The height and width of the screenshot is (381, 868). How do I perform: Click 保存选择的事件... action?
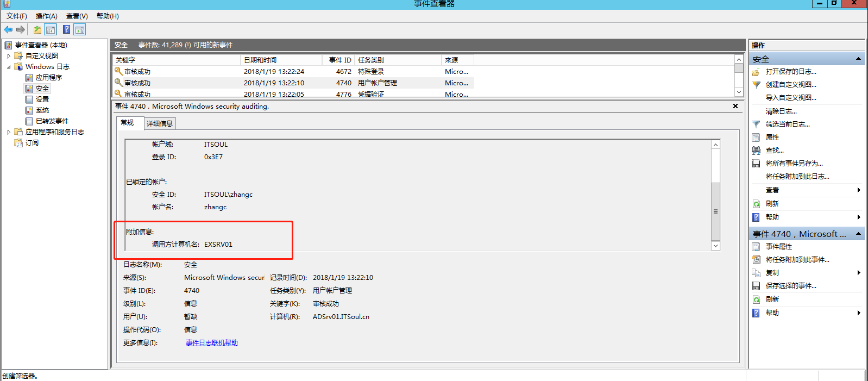coord(791,286)
